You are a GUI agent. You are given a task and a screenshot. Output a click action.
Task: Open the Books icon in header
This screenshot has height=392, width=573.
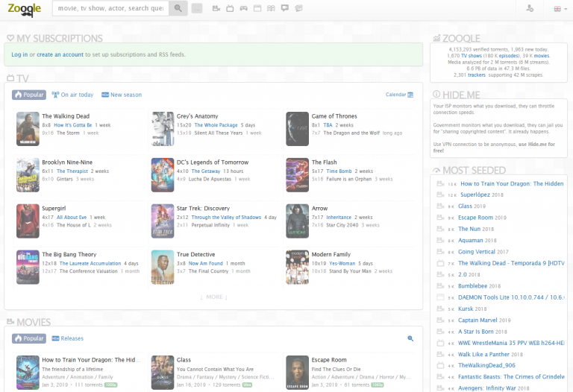pyautogui.click(x=271, y=8)
